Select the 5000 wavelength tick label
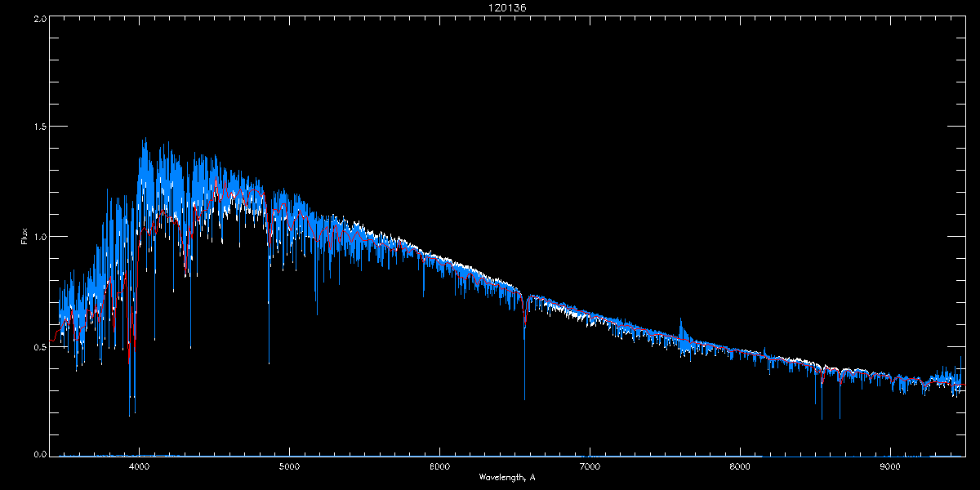This screenshot has height=490, width=980. [289, 467]
